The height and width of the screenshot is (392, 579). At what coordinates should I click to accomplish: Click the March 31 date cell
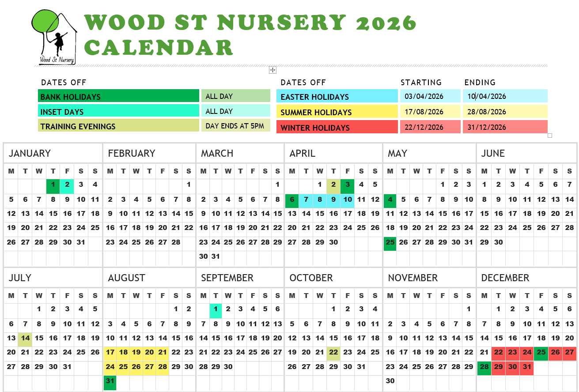pyautogui.click(x=216, y=258)
